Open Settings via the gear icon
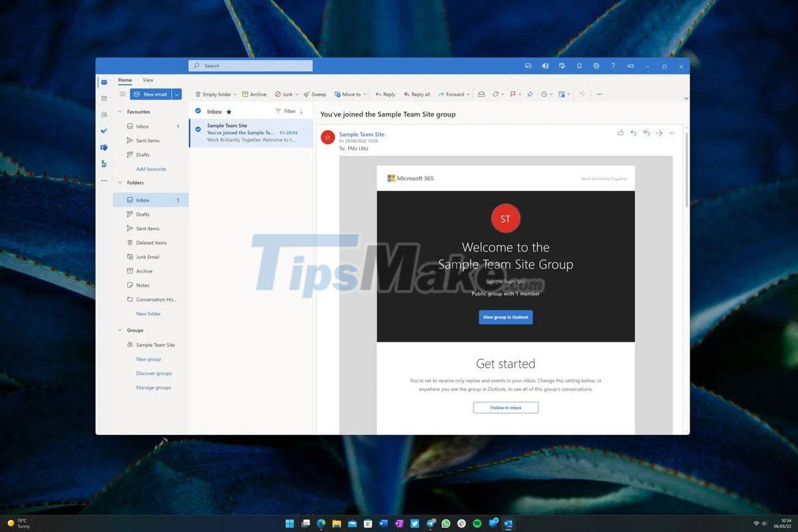Screen dimensions: 798x532 [596, 66]
